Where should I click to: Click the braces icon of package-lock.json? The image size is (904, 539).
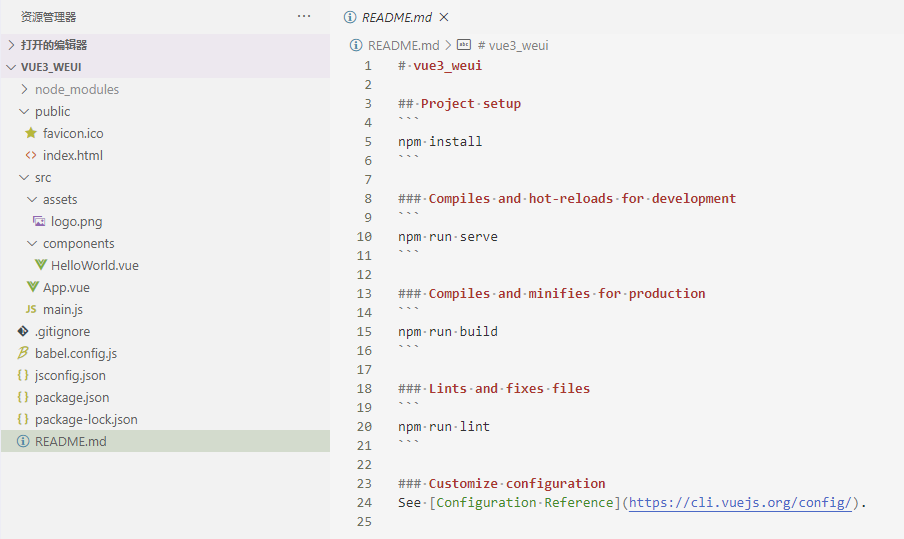(23, 419)
